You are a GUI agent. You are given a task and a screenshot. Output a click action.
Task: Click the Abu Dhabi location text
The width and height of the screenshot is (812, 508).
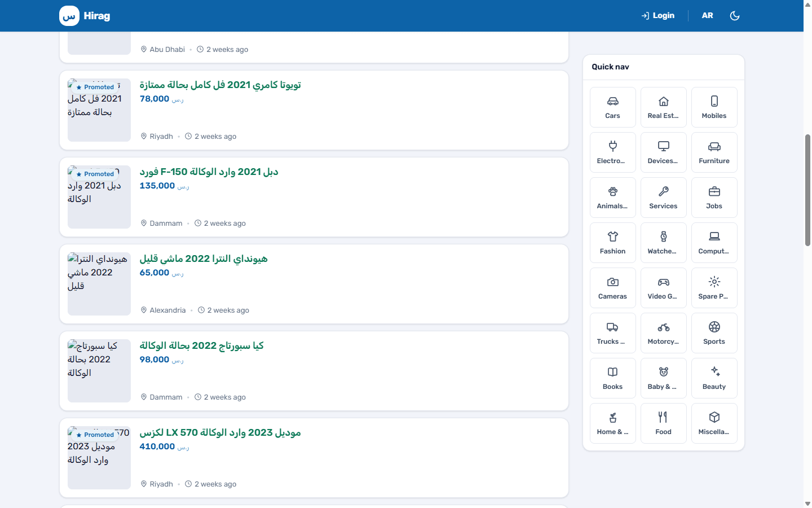click(x=167, y=50)
